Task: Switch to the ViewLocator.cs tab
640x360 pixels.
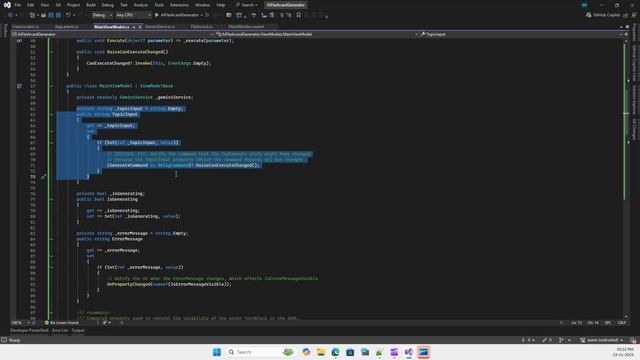Action: (x=25, y=27)
